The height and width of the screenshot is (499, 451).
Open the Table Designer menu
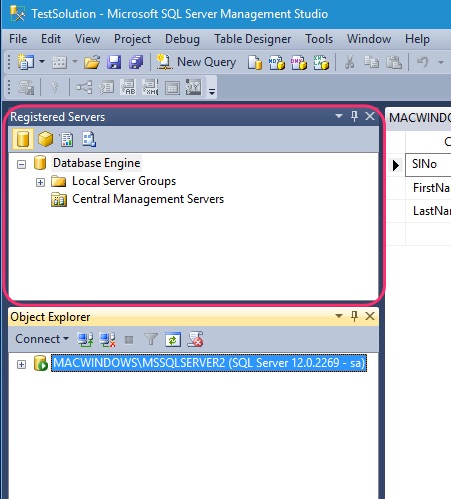[x=253, y=39]
